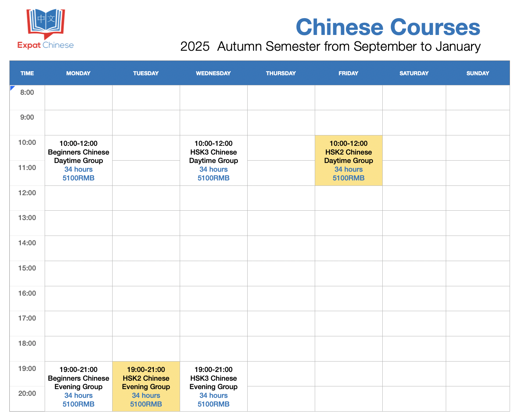This screenshot has width=514, height=420.
Task: Open Monday Beginners Chinese Evening Group
Action: [x=79, y=386]
